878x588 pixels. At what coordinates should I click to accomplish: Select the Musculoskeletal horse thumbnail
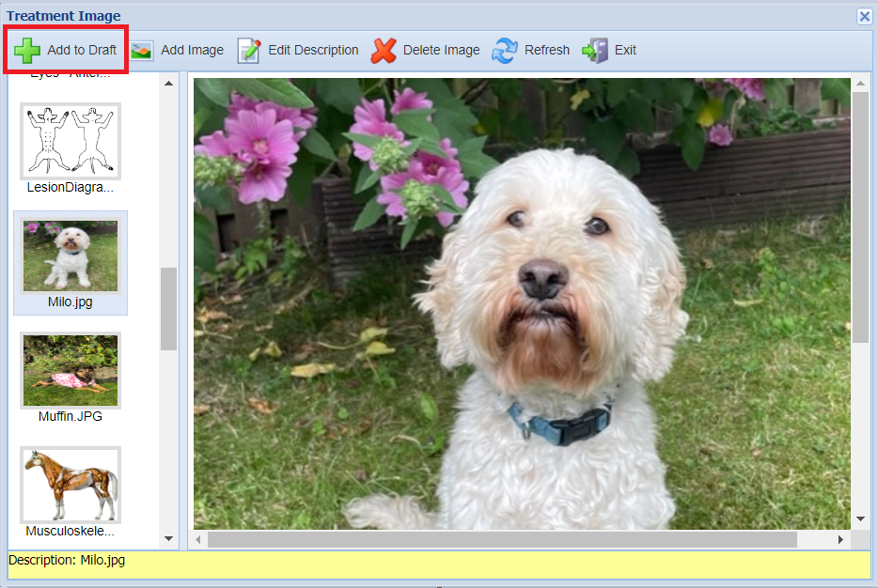tap(71, 485)
